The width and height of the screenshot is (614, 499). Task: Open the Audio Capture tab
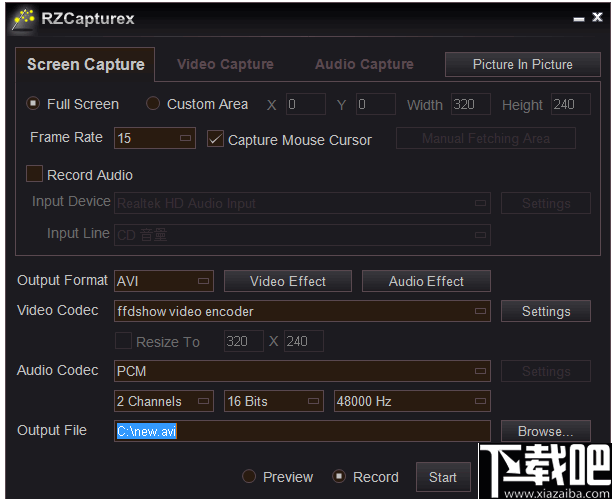(364, 64)
